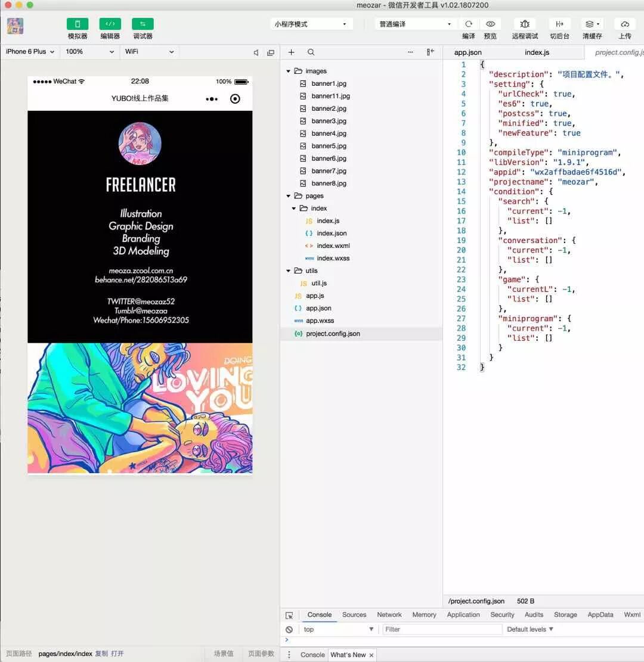Click the plus icon to add file

(x=291, y=52)
